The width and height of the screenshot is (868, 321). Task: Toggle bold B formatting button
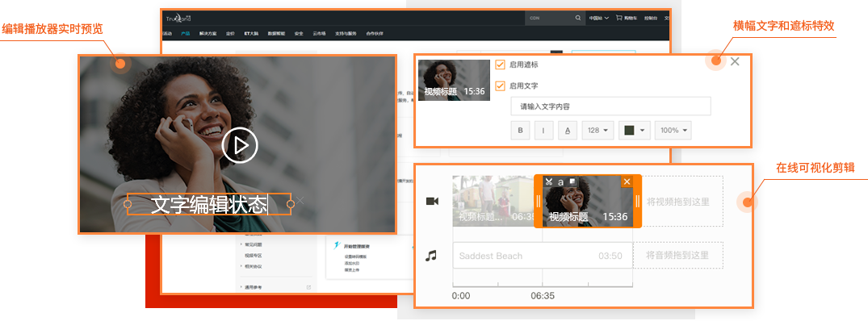[x=520, y=131]
